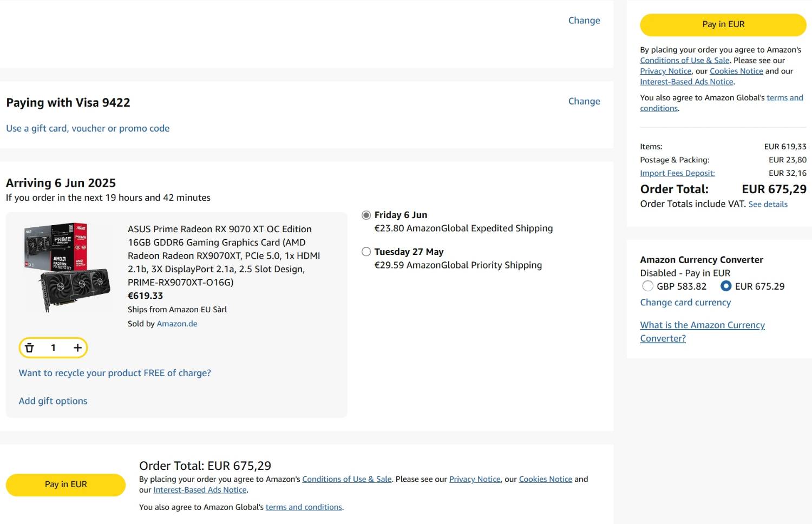The width and height of the screenshot is (812, 524).
Task: Click the ASUS Prime Radeon product title
Action: pos(224,256)
